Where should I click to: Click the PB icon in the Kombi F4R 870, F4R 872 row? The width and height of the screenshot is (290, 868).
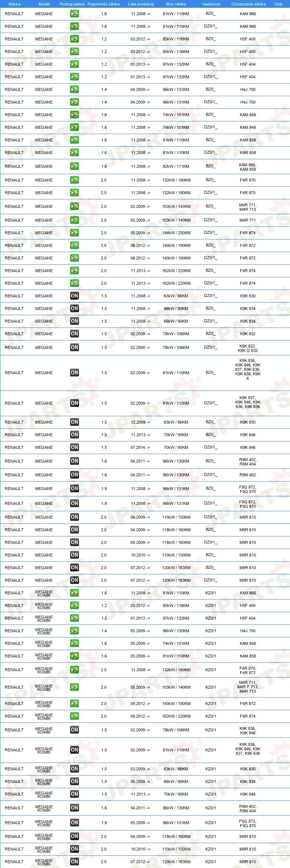pyautogui.click(x=75, y=670)
